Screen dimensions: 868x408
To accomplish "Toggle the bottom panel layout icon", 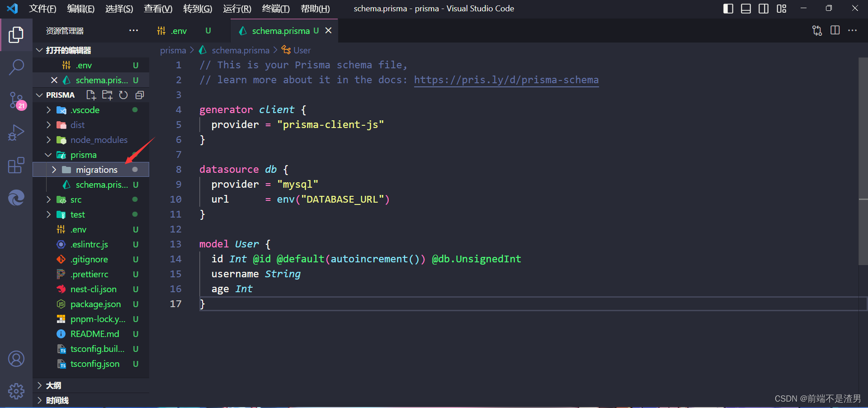I will [746, 9].
